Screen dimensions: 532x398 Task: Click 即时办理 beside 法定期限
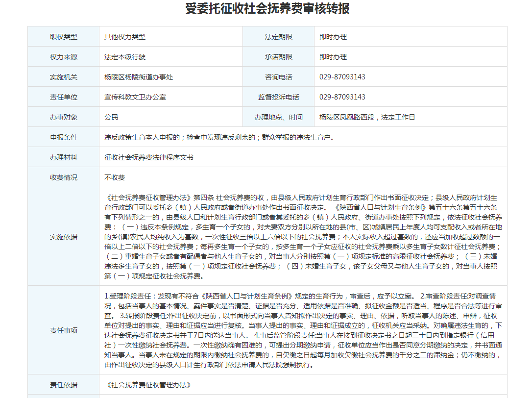click(333, 37)
